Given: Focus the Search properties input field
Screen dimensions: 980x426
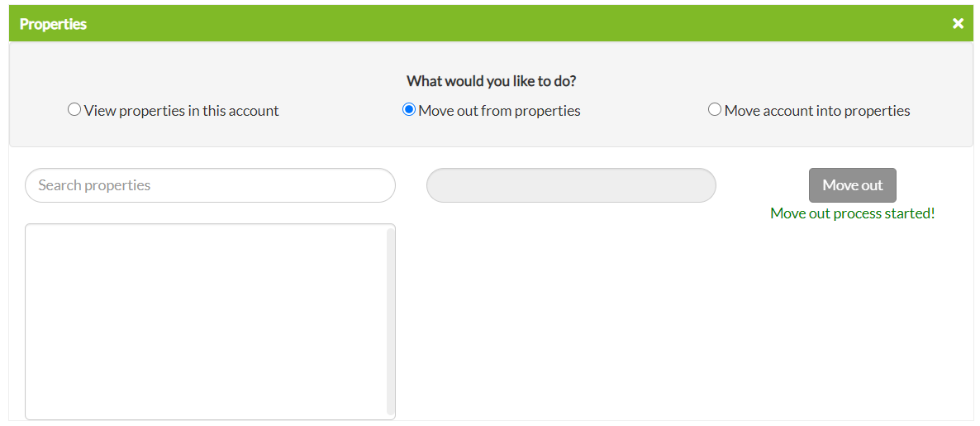Looking at the screenshot, I should point(210,185).
